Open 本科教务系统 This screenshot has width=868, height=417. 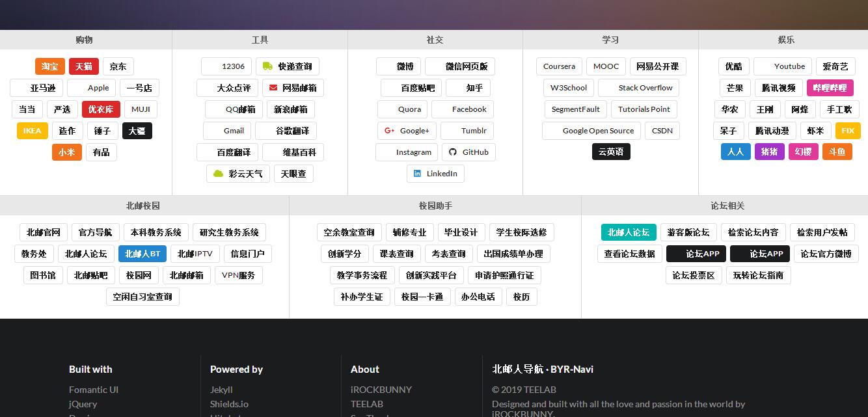tap(156, 232)
